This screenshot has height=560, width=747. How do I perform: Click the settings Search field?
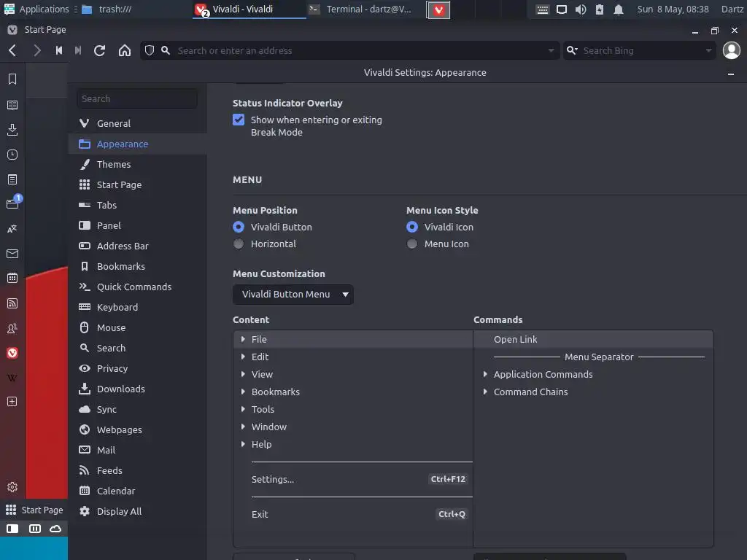tap(137, 98)
